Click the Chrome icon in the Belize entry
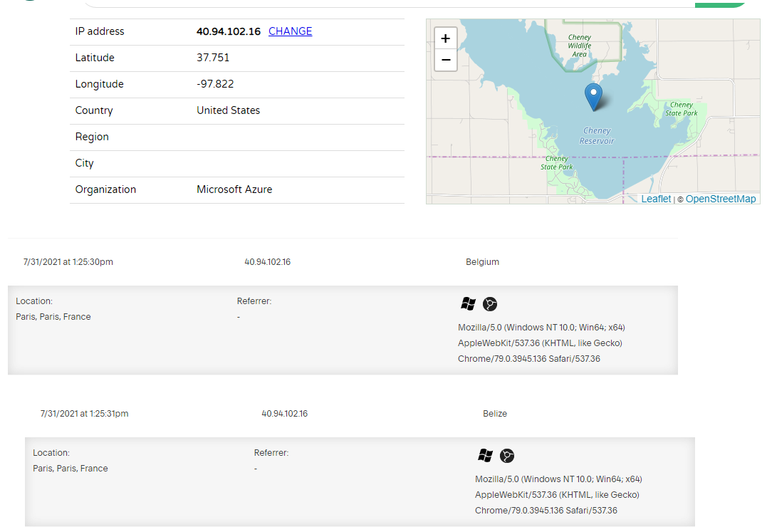 tap(507, 456)
